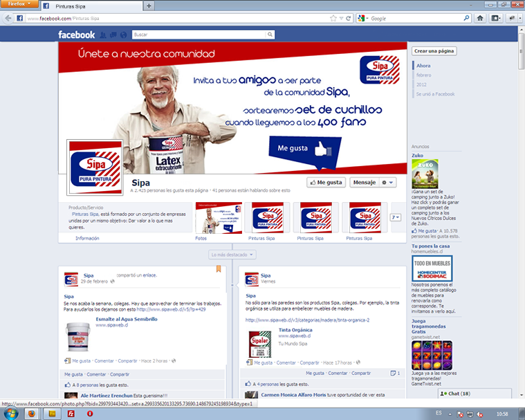Click the Me gusta banner in cover photo

coord(305,152)
